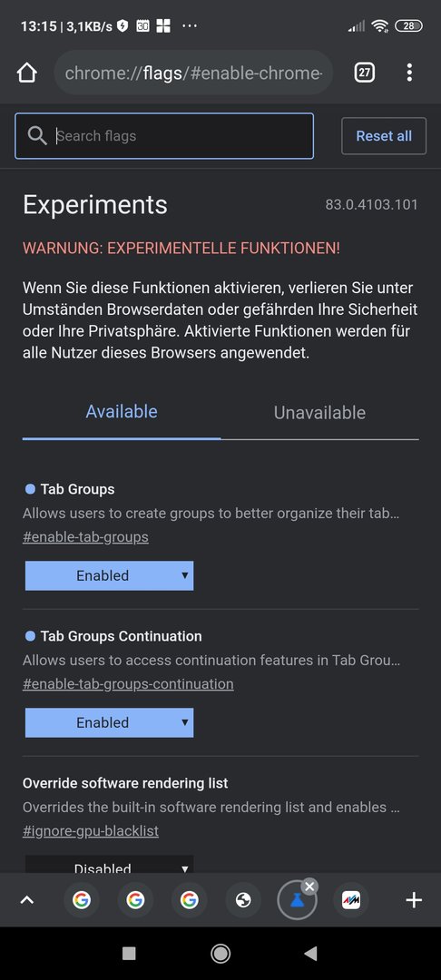This screenshot has width=441, height=980.
Task: Tap the Android back navigation button
Action: point(310,953)
